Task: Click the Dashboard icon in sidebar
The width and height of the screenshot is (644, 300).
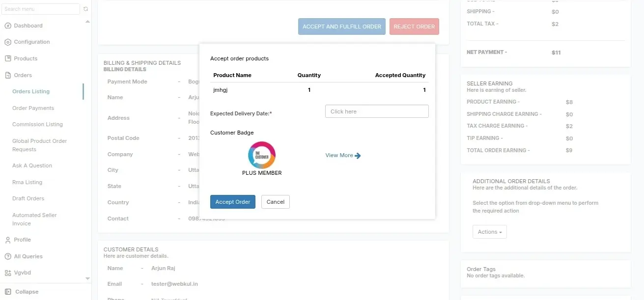Action: (x=8, y=26)
